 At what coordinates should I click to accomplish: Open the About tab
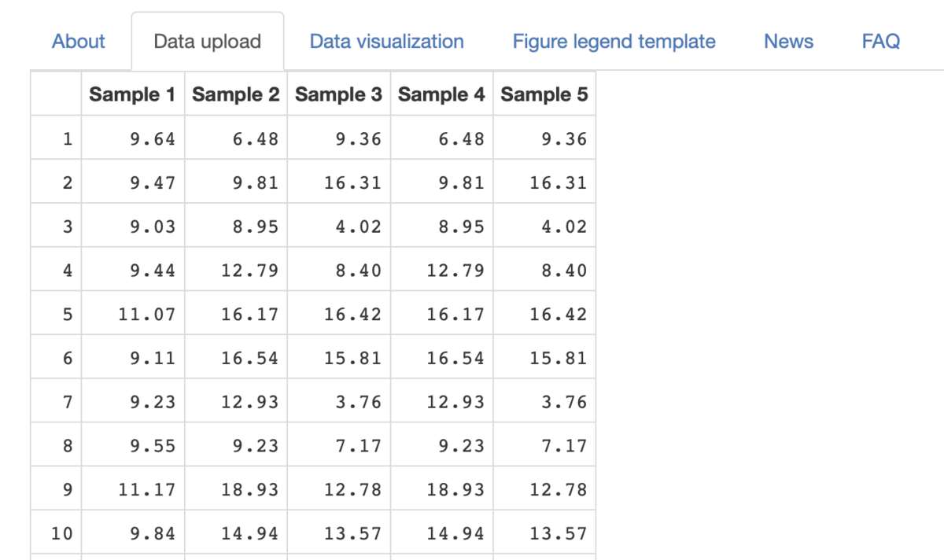pos(79,42)
